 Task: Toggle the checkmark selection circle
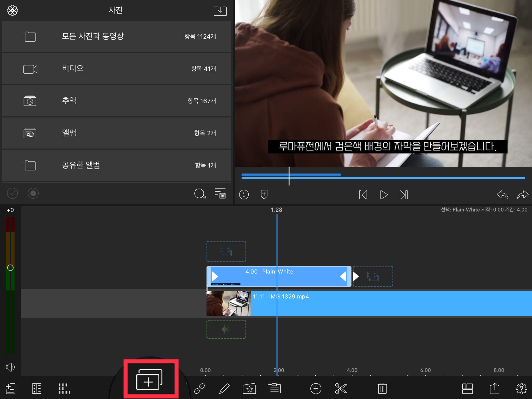(12, 193)
